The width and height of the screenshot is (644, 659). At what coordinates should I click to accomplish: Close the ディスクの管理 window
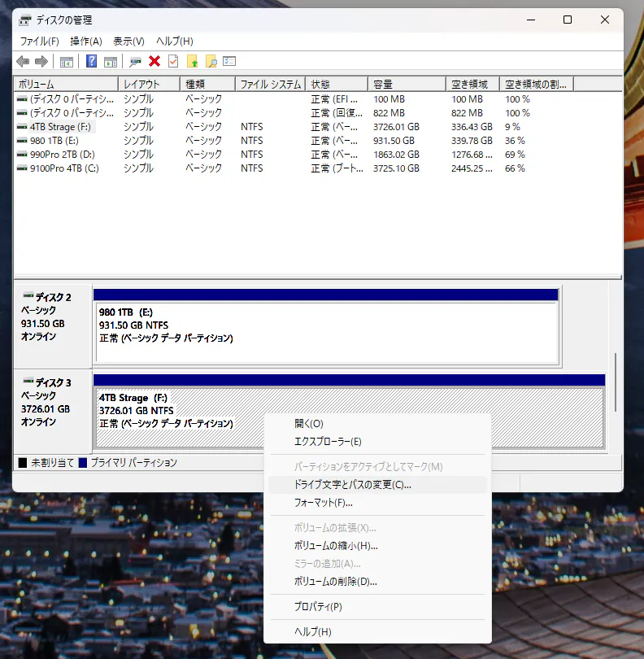tap(604, 20)
